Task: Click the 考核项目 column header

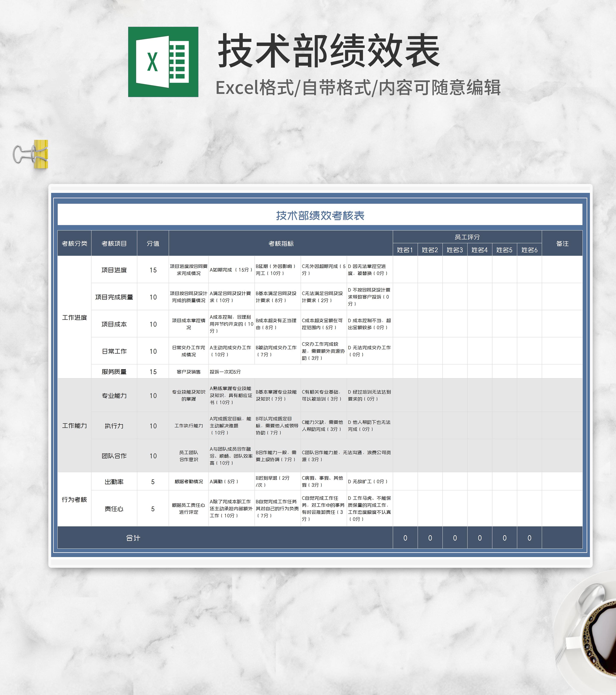Action: pos(114,243)
